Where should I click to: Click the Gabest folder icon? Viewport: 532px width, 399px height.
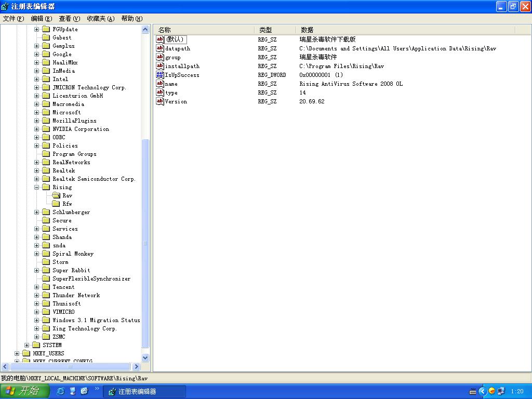click(x=46, y=37)
